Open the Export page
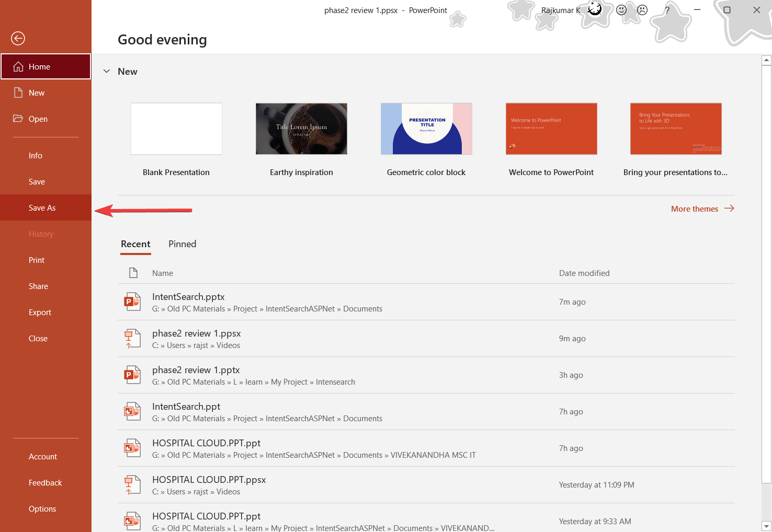772x532 pixels. (46, 312)
